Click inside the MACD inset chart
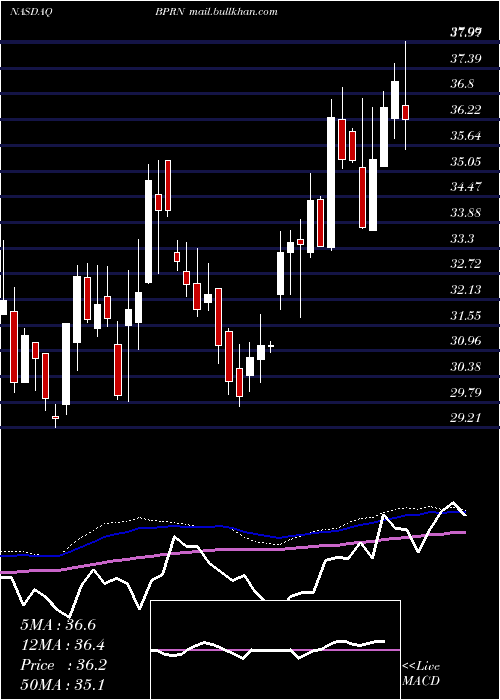The image size is (500, 700). point(275,650)
